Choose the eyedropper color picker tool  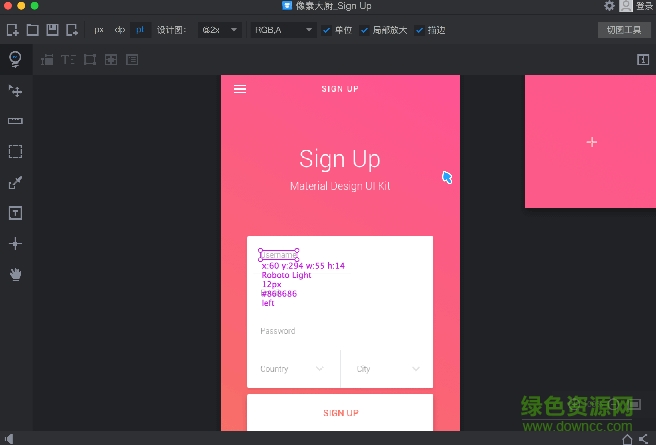point(15,182)
